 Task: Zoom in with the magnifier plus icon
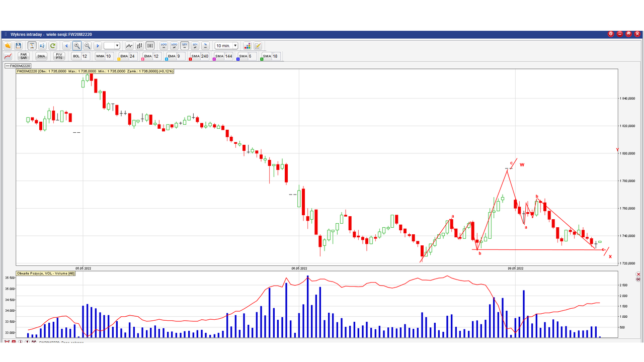click(x=77, y=46)
